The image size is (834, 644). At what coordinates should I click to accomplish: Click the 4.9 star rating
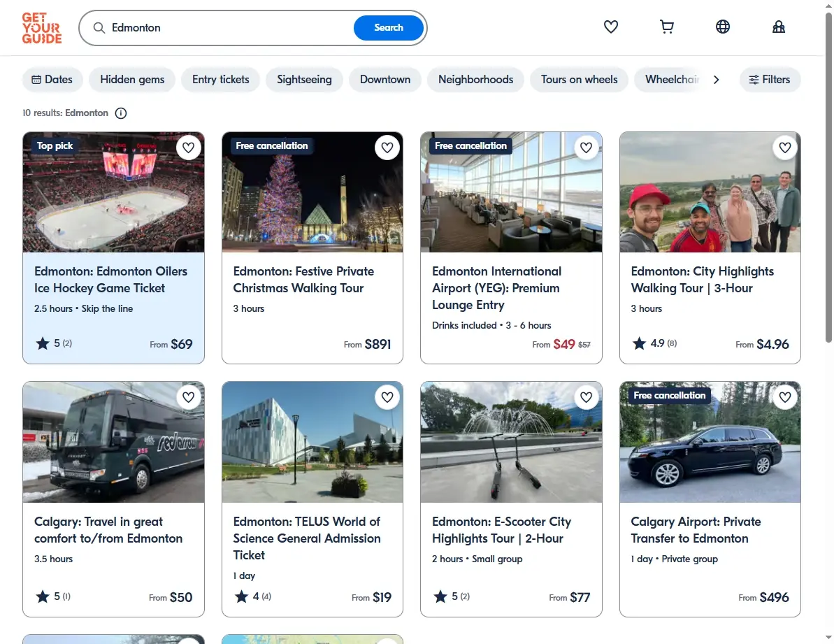(654, 343)
